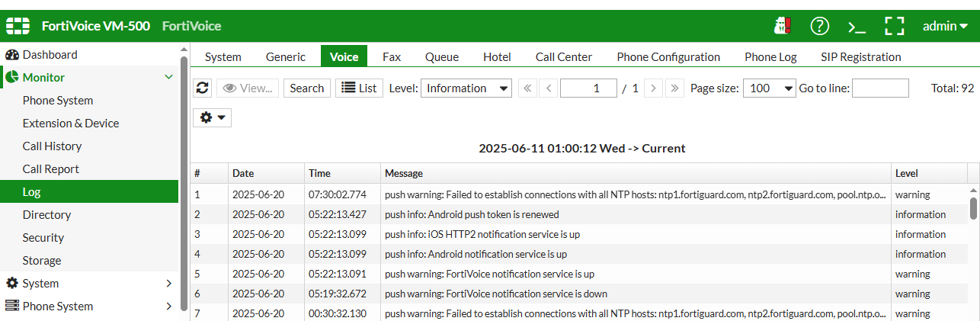Select Log in the sidebar

[x=89, y=192]
